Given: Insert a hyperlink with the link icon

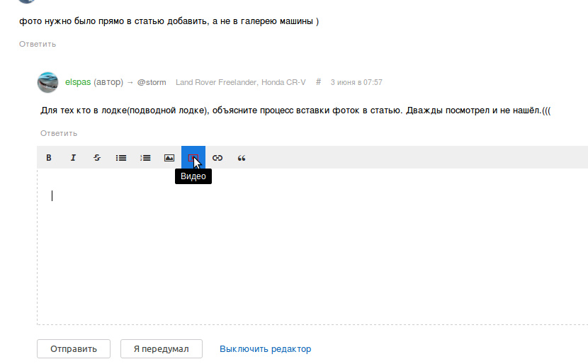Looking at the screenshot, I should tap(217, 158).
